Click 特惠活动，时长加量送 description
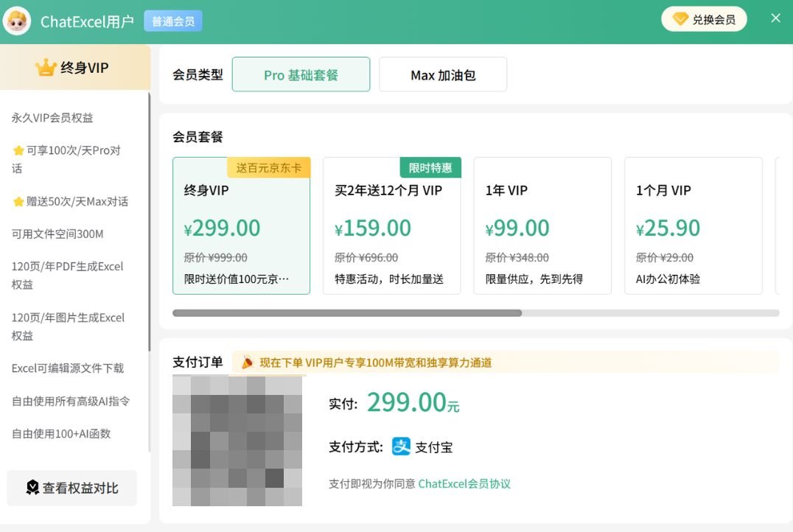 click(x=389, y=279)
